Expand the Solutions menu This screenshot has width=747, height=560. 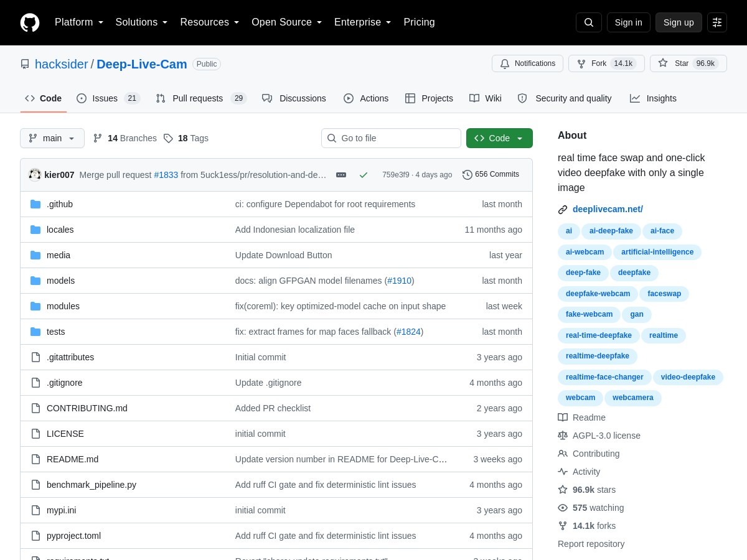coord(142,22)
